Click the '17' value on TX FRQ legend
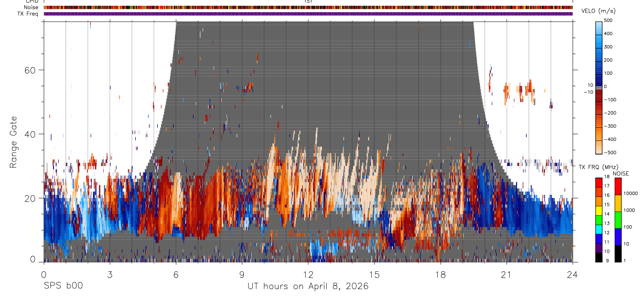 pyautogui.click(x=607, y=186)
